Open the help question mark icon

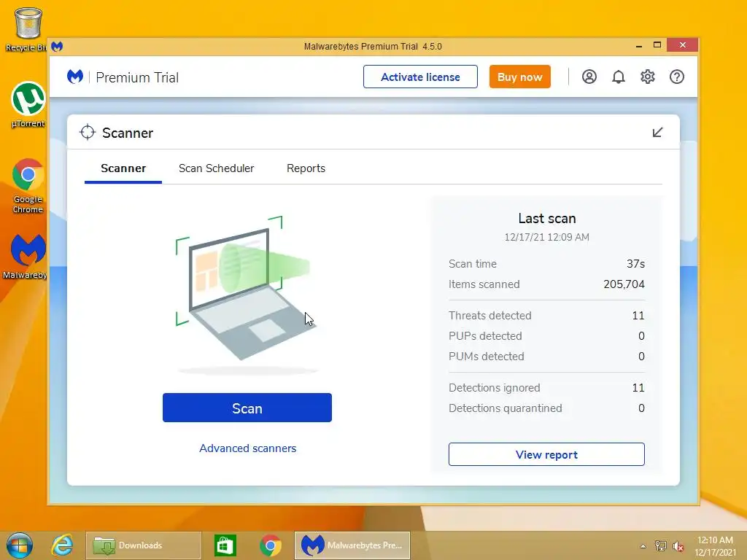click(x=676, y=77)
